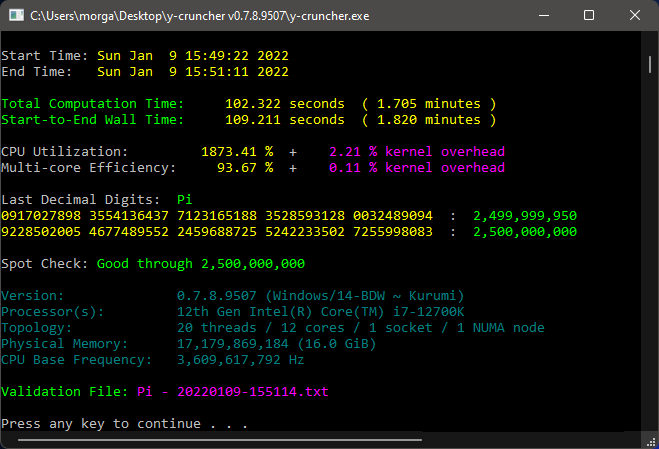Click the 102.322 seconds computation time
This screenshot has height=449, width=659.
(x=285, y=103)
